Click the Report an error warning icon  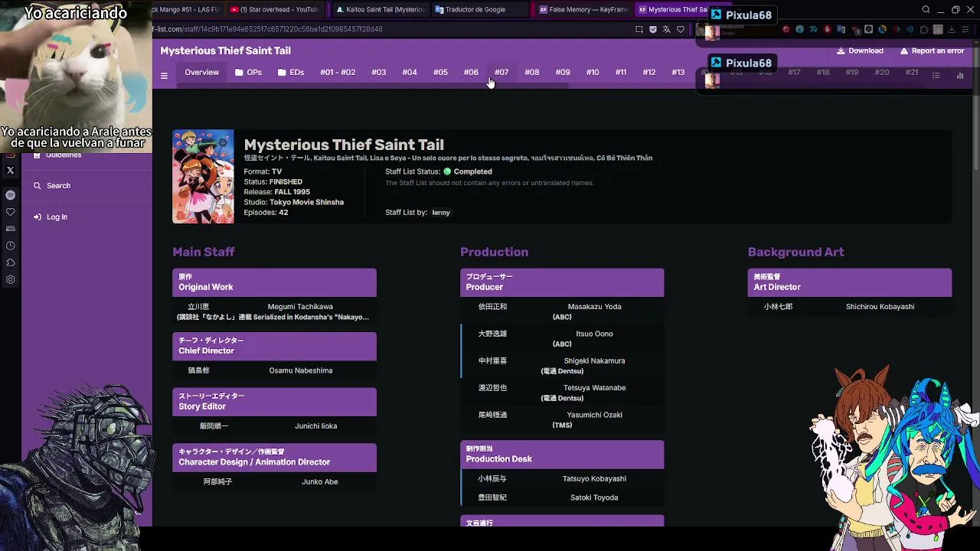pos(904,51)
